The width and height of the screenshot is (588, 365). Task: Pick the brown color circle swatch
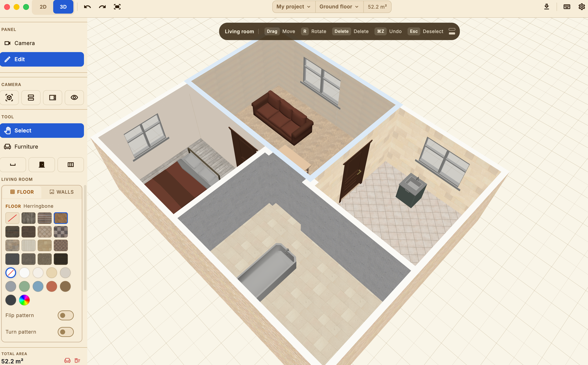65,286
